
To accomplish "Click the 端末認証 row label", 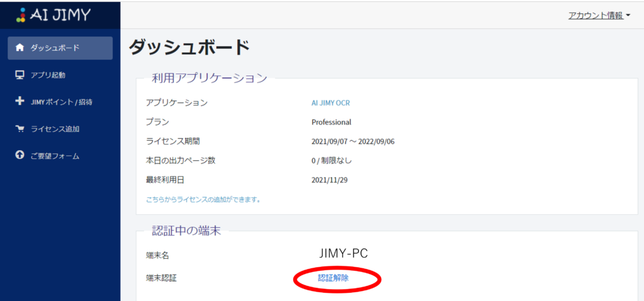I will (x=161, y=278).
